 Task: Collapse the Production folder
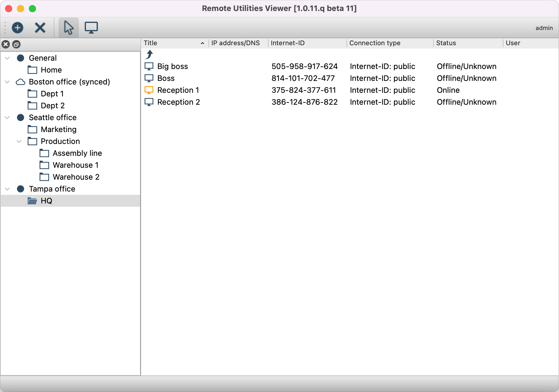(19, 141)
